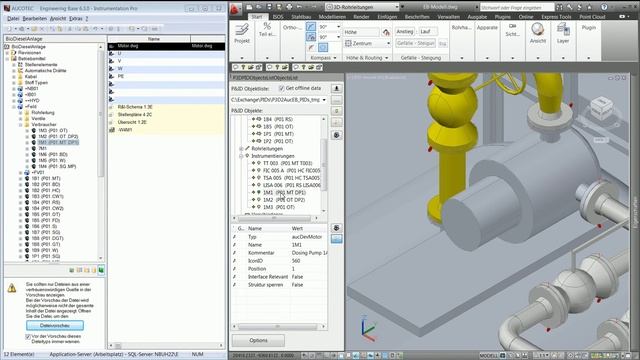Switch to the Express Tools ribbon tab
The image size is (640, 360).
point(556,17)
